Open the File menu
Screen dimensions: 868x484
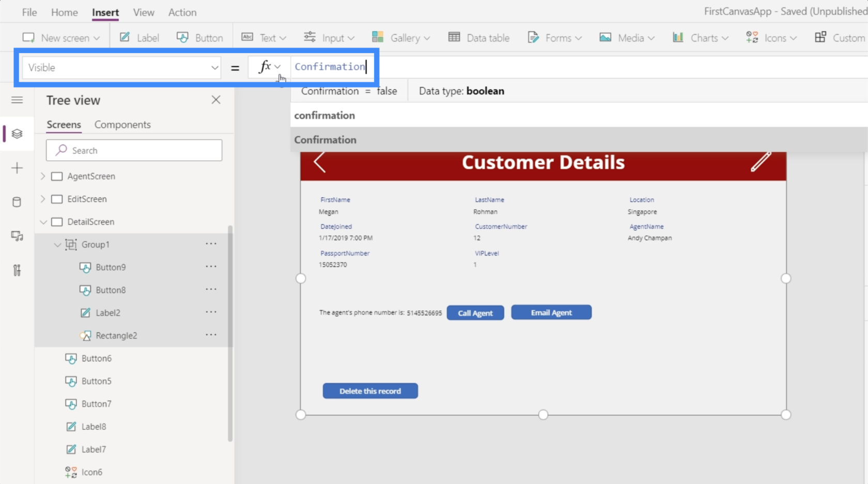click(29, 12)
